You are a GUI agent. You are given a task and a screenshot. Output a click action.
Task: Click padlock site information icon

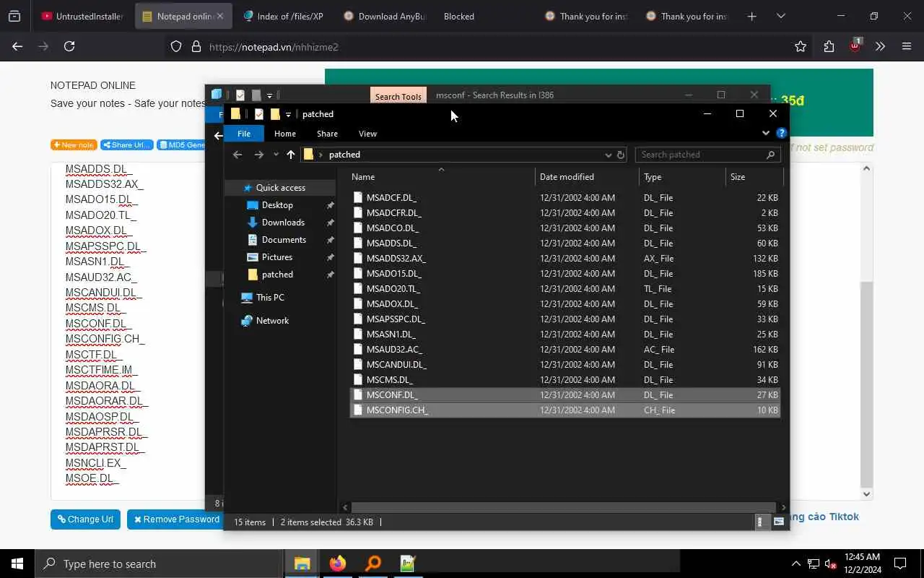coord(196,46)
